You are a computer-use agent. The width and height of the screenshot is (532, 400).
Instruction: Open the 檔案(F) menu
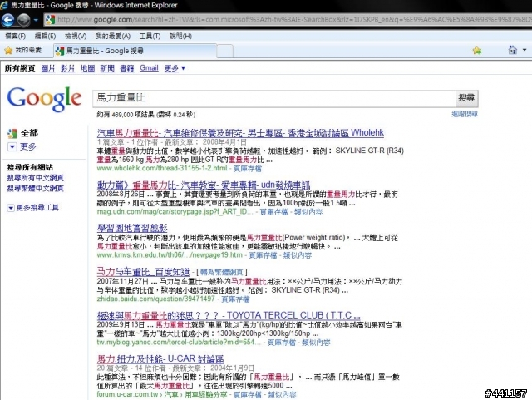(x=15, y=36)
